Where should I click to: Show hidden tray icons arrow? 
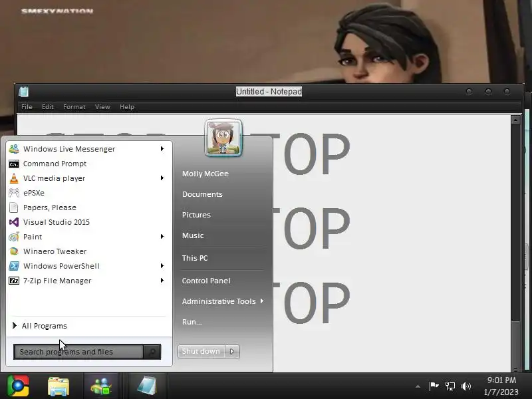tap(418, 386)
